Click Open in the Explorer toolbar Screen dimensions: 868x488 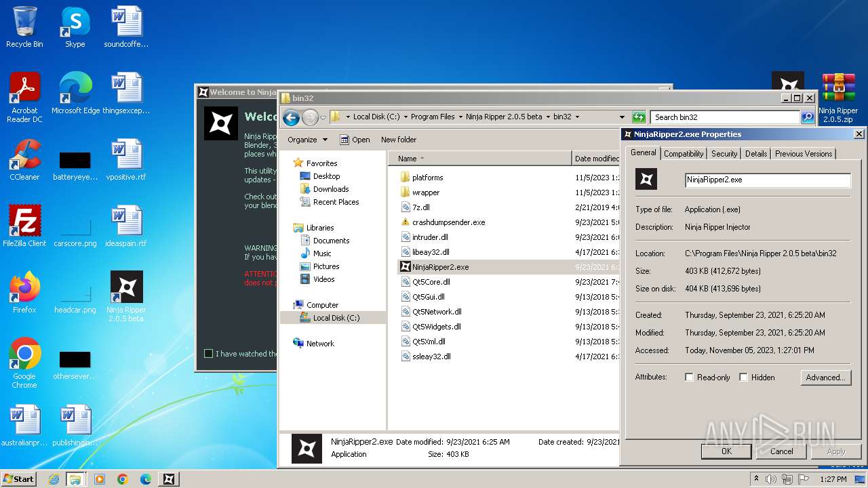pyautogui.click(x=355, y=140)
